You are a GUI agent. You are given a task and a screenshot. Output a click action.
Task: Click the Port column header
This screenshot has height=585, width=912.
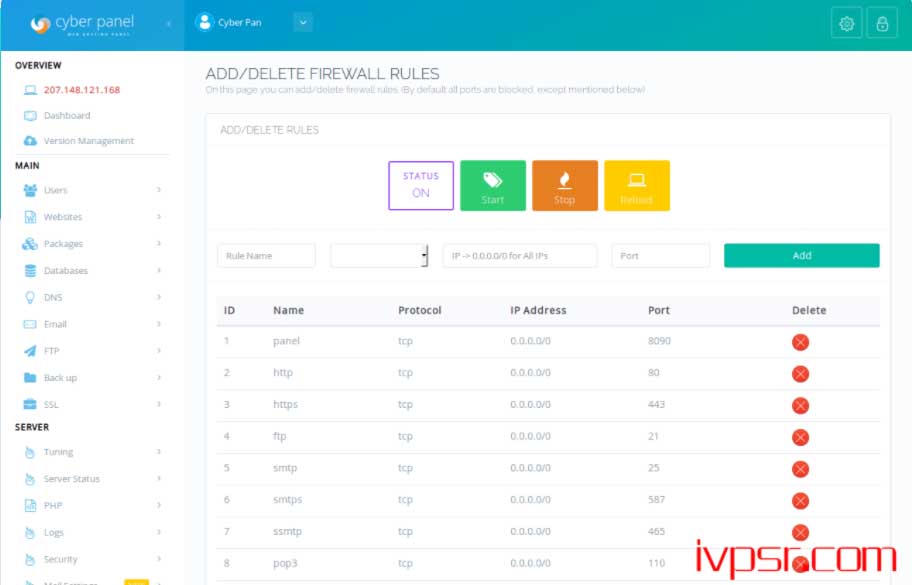[659, 310]
